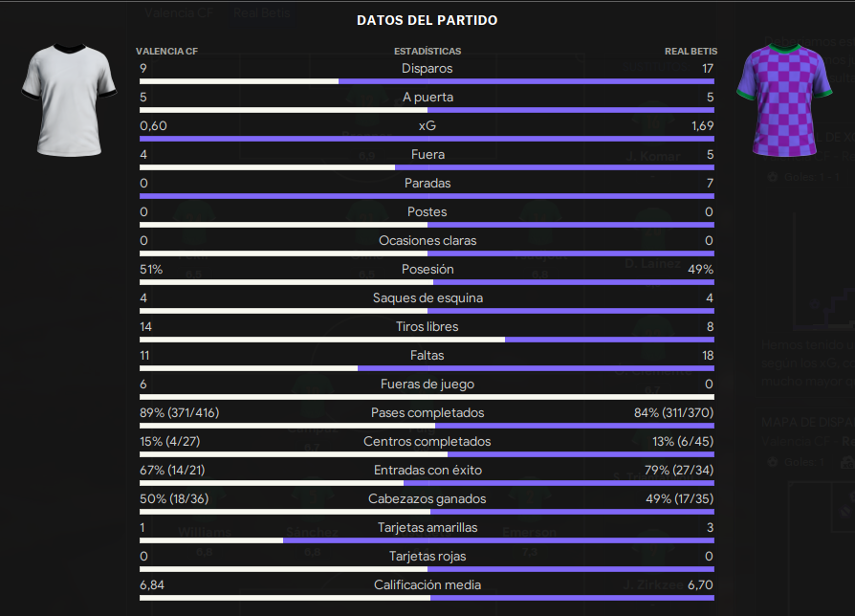
Task: Click the Disparos shots comparison bar
Action: [x=427, y=81]
